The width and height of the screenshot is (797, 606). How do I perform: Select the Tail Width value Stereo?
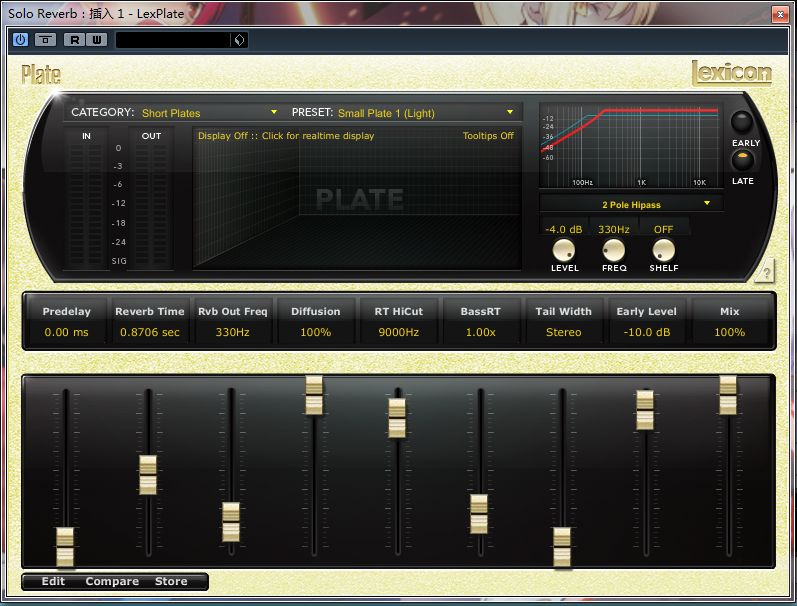[563, 332]
